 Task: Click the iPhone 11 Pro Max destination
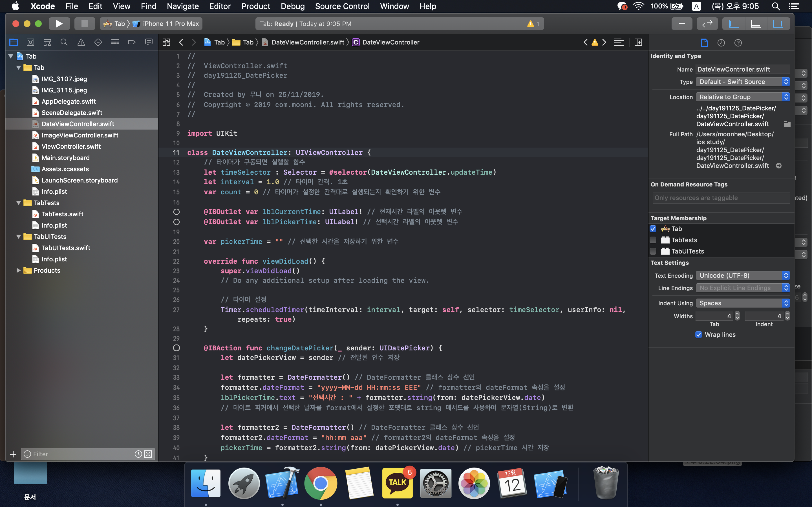[x=171, y=23]
